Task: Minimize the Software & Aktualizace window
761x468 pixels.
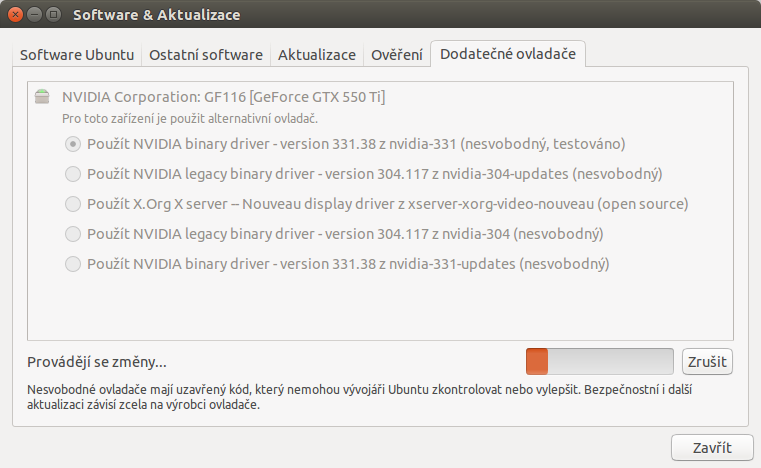Action: [x=34, y=15]
